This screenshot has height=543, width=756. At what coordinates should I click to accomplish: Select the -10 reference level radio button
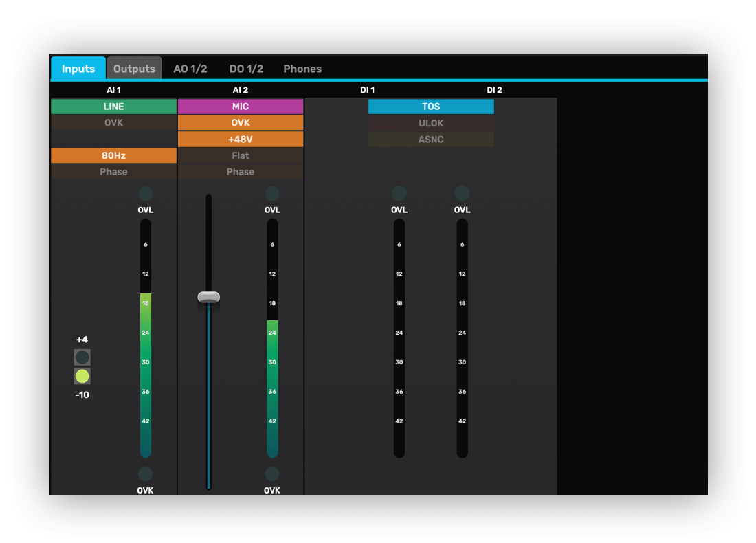click(x=82, y=376)
